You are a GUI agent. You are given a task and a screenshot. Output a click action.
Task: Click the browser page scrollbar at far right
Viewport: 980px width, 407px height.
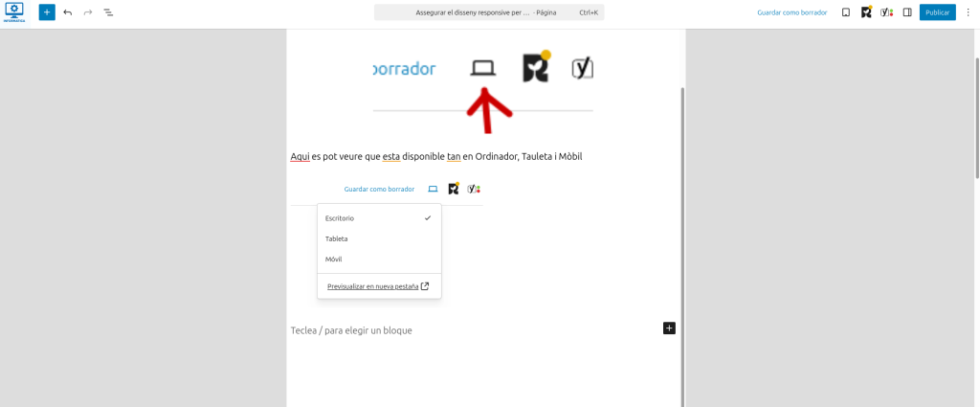click(x=976, y=119)
